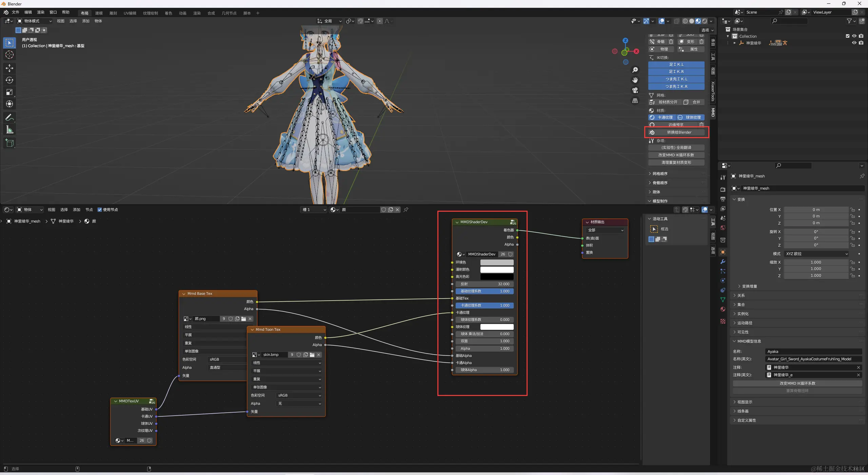Click the 3D Cursor tool
Image resolution: width=868 pixels, height=475 pixels.
pyautogui.click(x=9, y=55)
